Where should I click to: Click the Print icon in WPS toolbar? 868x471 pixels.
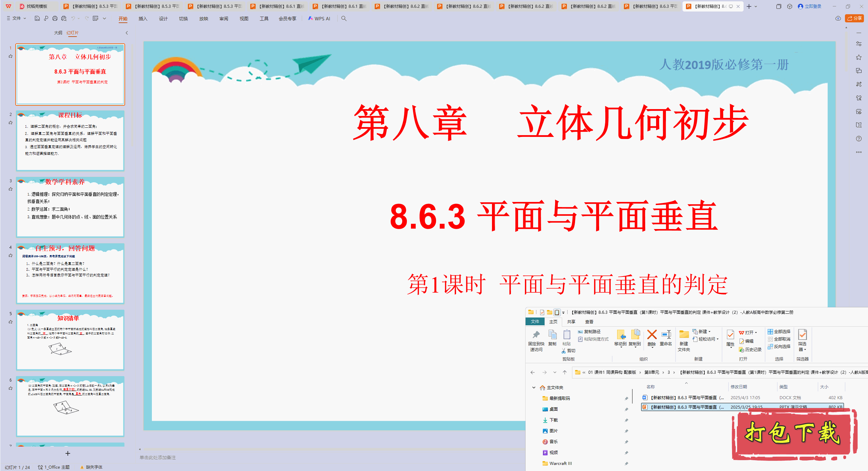55,19
